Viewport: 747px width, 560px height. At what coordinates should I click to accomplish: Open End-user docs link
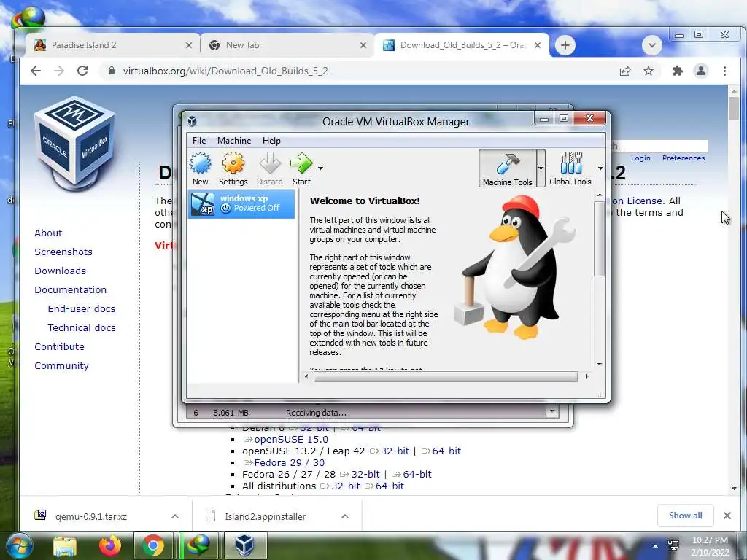tap(82, 308)
